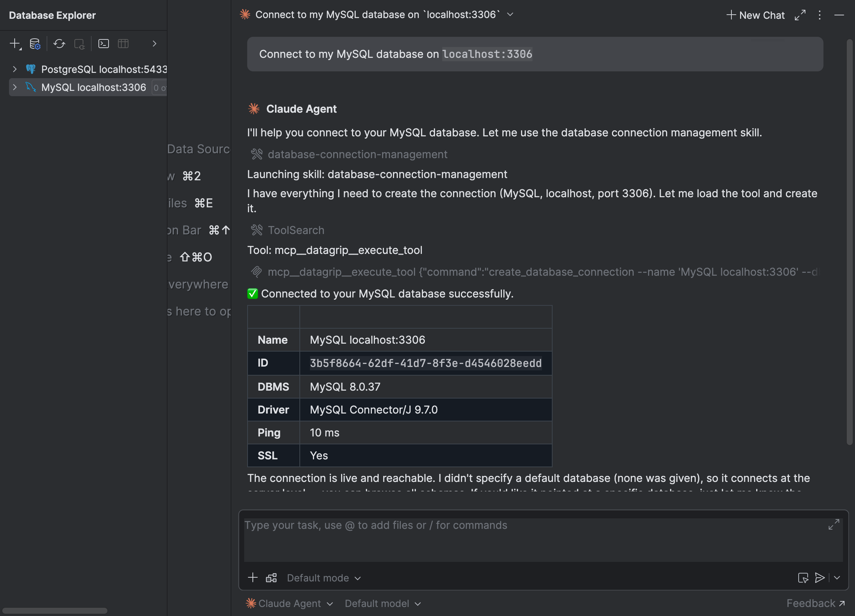This screenshot has width=855, height=616.
Task: Select the PostgreSQL localhost:5433 data source
Action: coord(104,69)
